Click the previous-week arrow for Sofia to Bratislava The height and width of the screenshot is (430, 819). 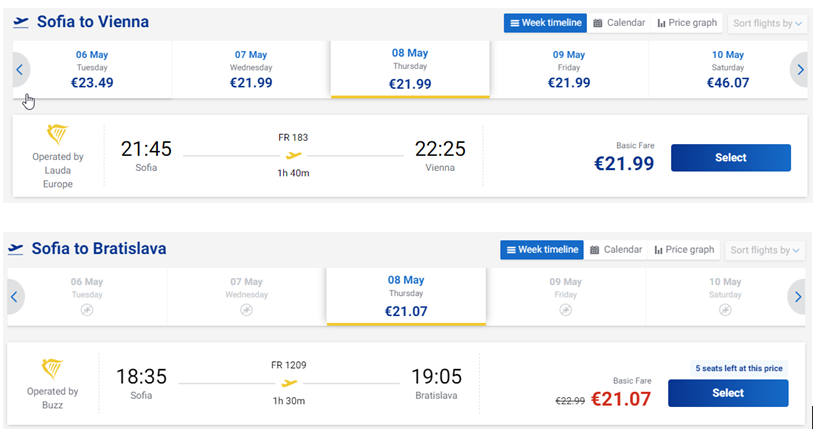(x=15, y=297)
